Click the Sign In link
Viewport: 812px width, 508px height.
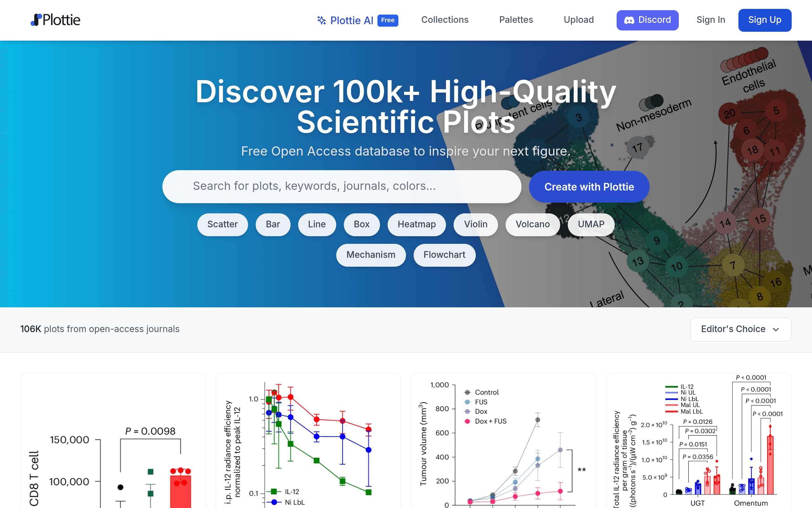coord(711,20)
